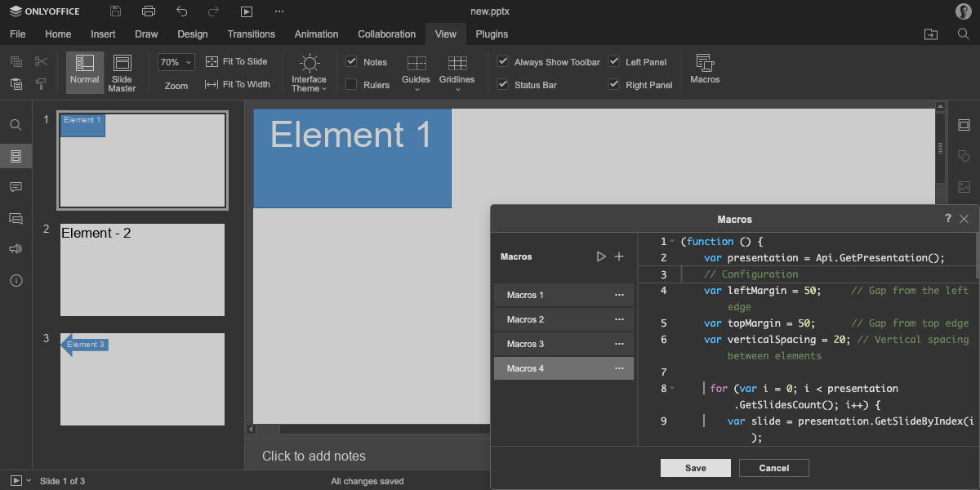Image resolution: width=980 pixels, height=490 pixels.
Task: Collapse the function fold arrow on line 1
Action: [672, 242]
